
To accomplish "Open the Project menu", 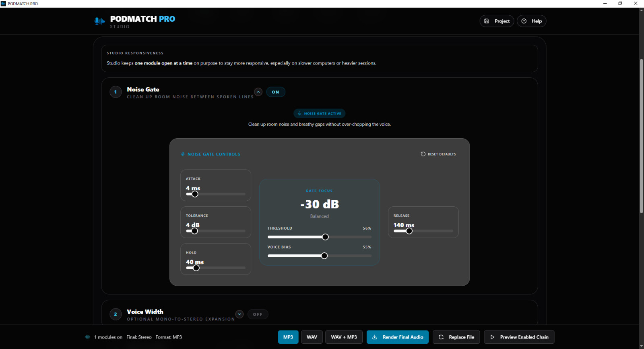I will click(497, 21).
